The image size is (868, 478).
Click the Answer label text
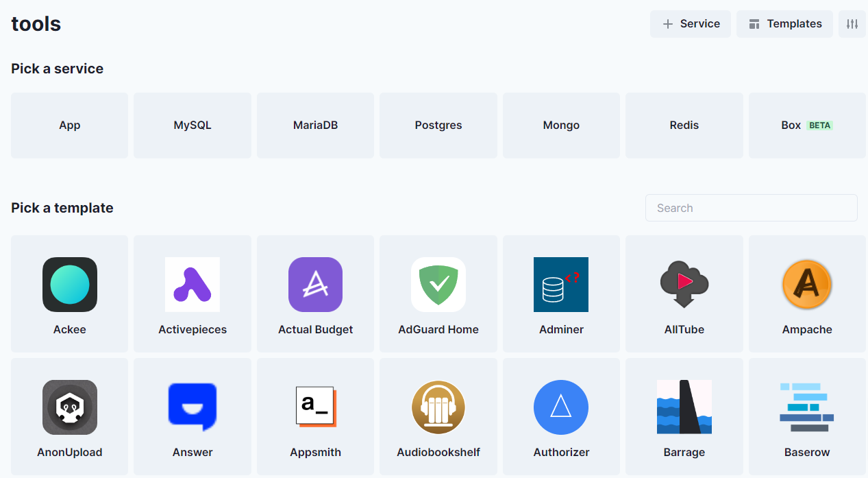193,453
